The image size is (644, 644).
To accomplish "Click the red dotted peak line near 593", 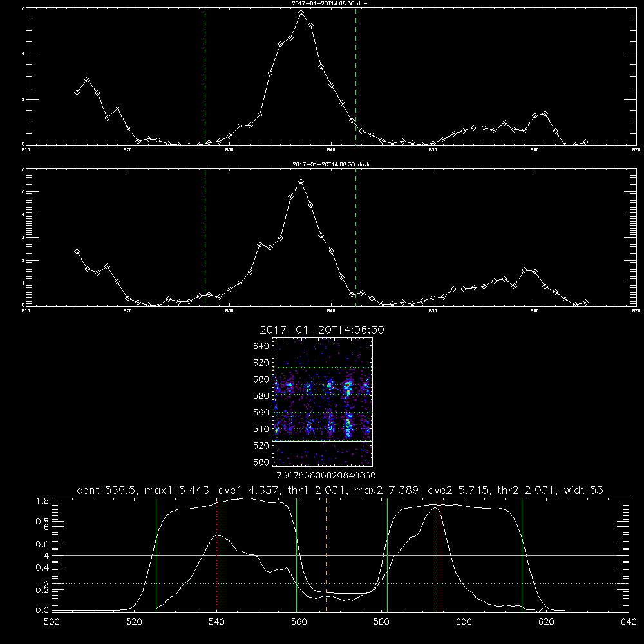I will tap(435, 554).
